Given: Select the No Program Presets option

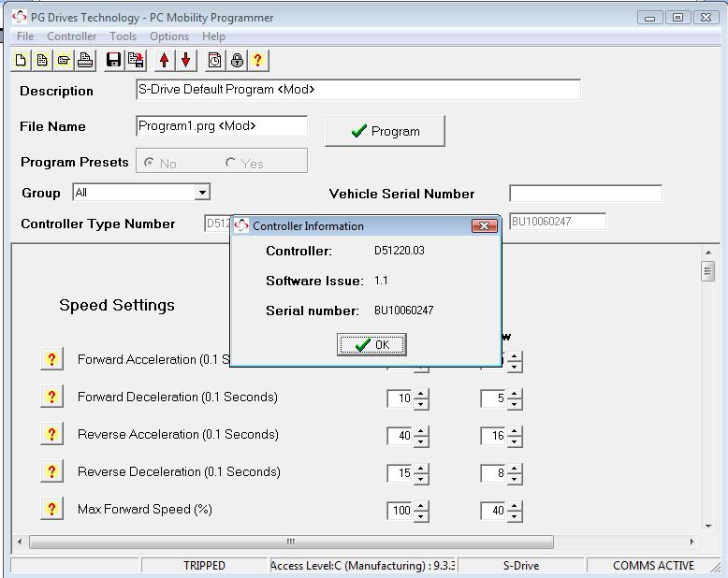Looking at the screenshot, I should [x=149, y=163].
